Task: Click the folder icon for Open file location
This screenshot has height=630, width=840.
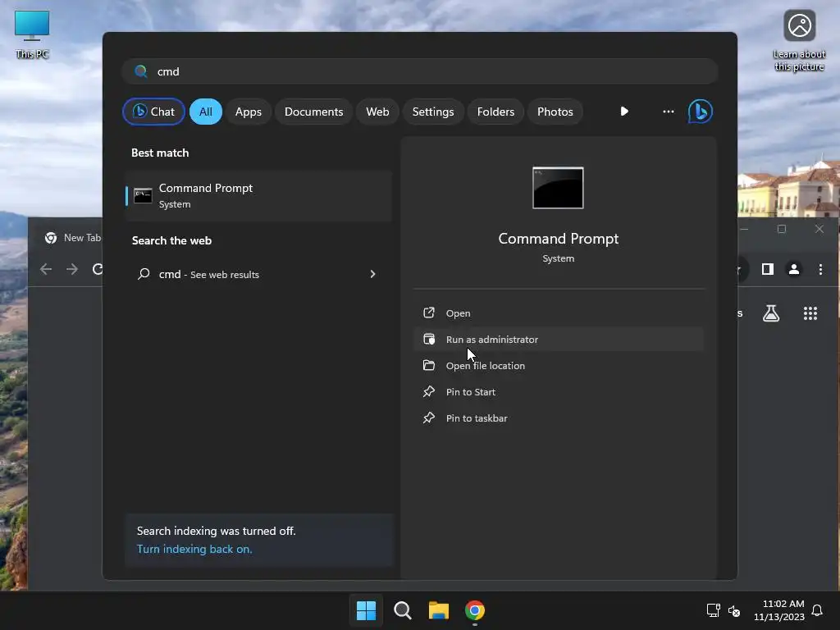Action: pyautogui.click(x=428, y=365)
